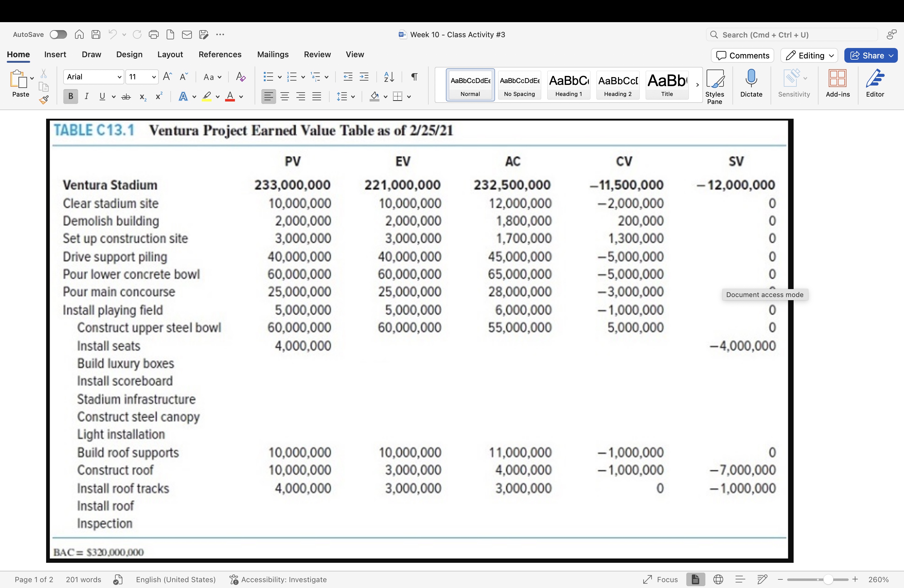Open the Review ribbon tab
The width and height of the screenshot is (904, 588).
click(x=317, y=54)
